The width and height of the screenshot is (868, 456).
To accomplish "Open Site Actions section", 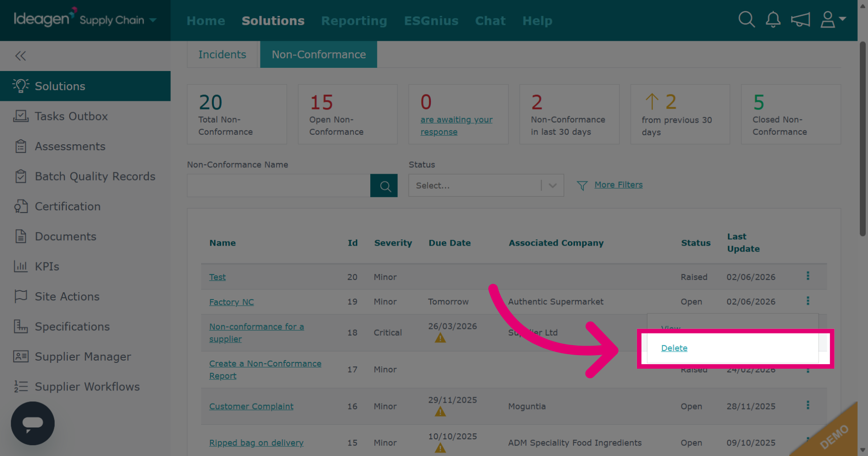I will point(85,296).
